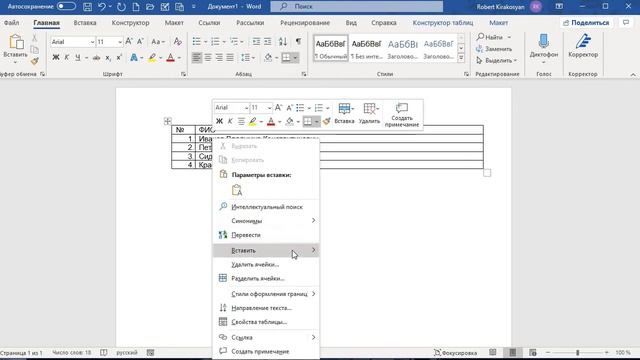Click Заменить button
640x360 pixels.
(494, 49)
